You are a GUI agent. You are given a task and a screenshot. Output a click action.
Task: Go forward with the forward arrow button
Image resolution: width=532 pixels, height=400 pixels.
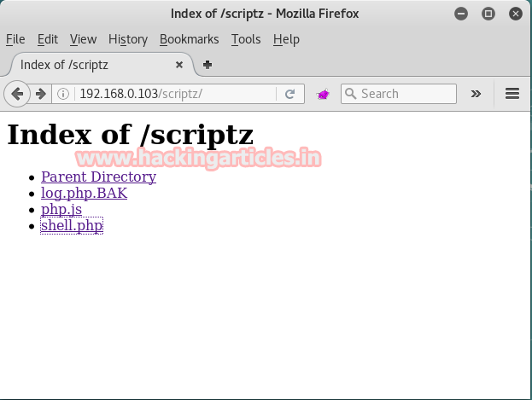41,94
